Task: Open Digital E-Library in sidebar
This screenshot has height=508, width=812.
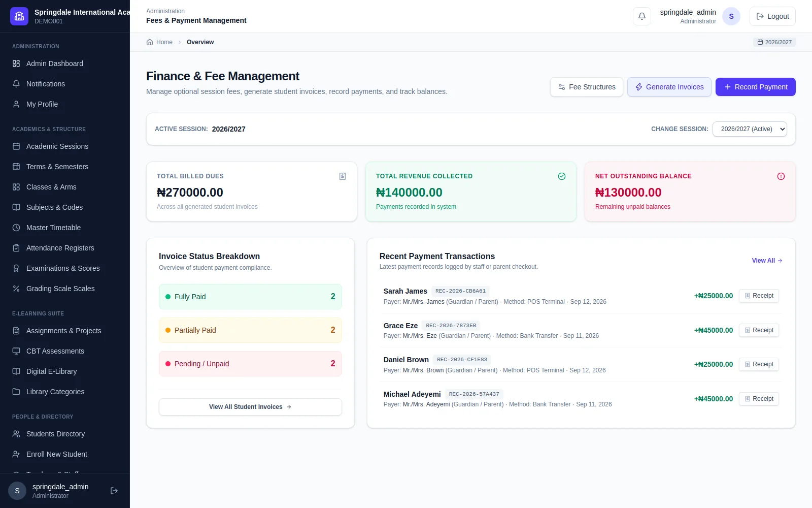Action: point(65,371)
